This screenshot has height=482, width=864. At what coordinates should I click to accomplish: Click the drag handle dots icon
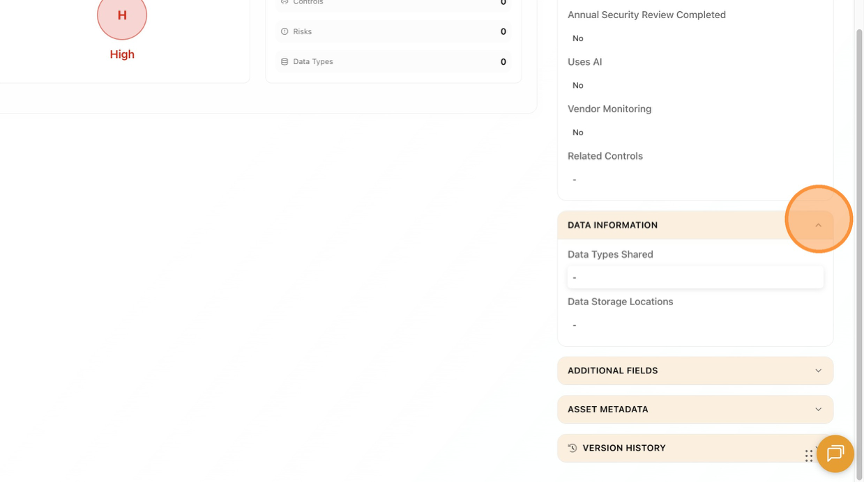pyautogui.click(x=809, y=456)
